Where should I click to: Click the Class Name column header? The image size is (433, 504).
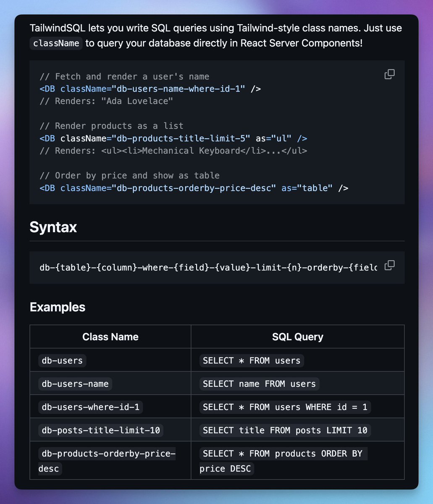click(x=110, y=337)
